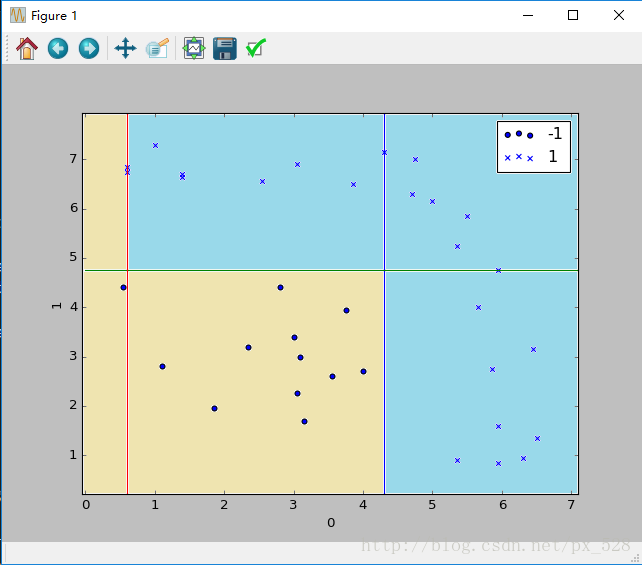Click the x-axis tick label 6
The height and width of the screenshot is (565, 642).
pos(502,505)
